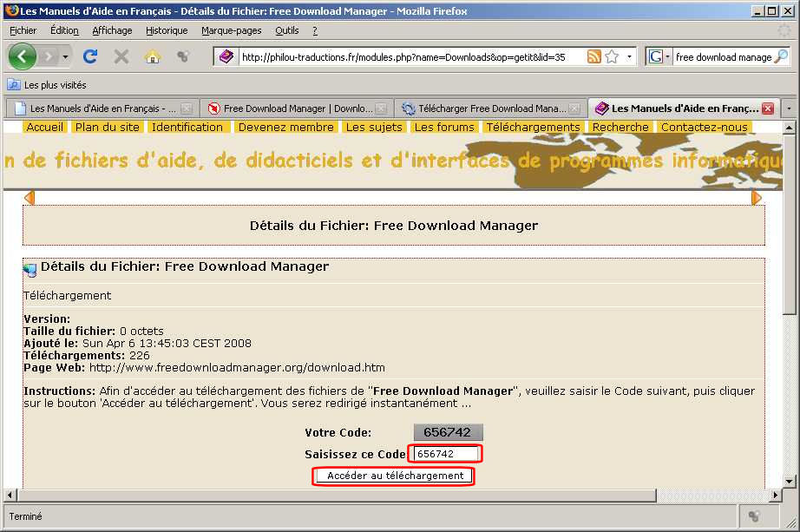Click the toolbar icon right of Home
The height and width of the screenshot is (532, 800).
[x=183, y=56]
